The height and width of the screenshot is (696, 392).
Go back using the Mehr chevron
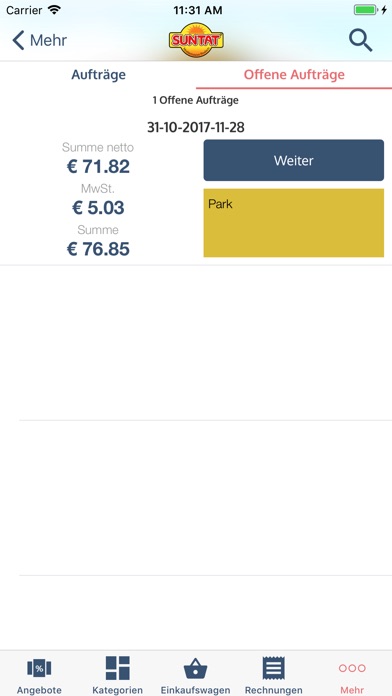pyautogui.click(x=18, y=40)
